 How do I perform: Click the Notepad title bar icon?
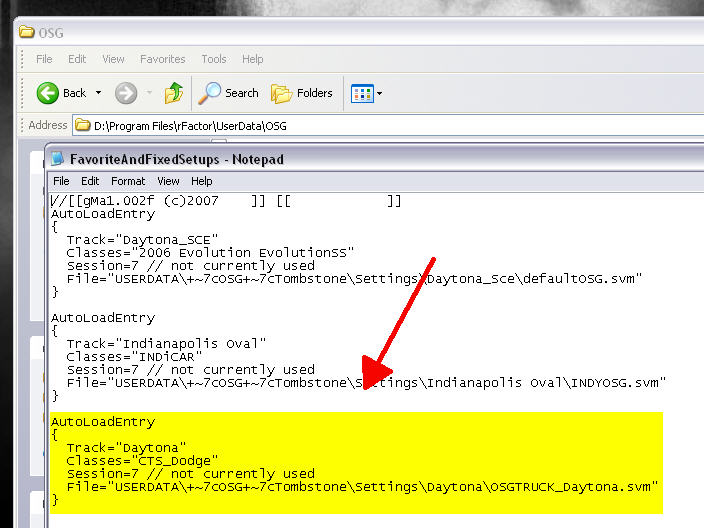pos(57,159)
